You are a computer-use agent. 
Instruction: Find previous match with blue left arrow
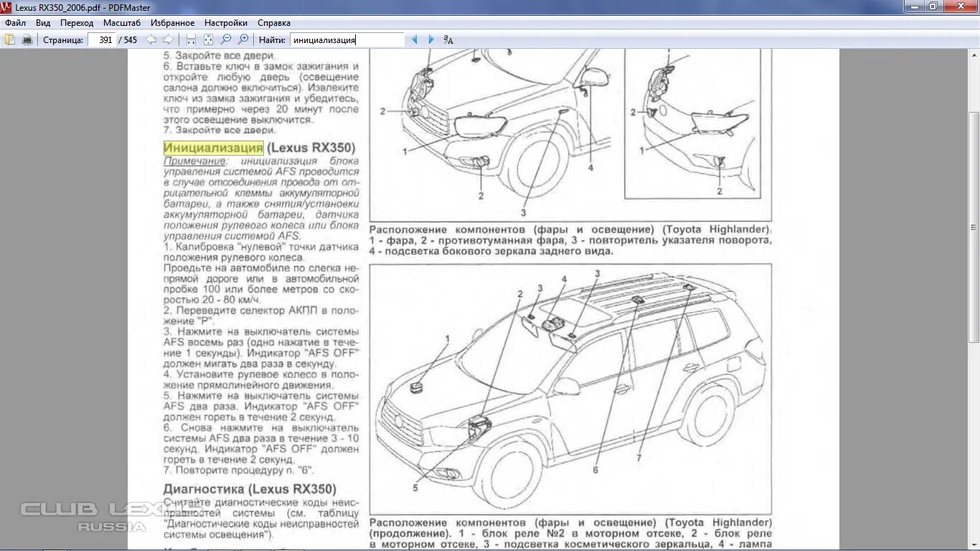click(415, 39)
